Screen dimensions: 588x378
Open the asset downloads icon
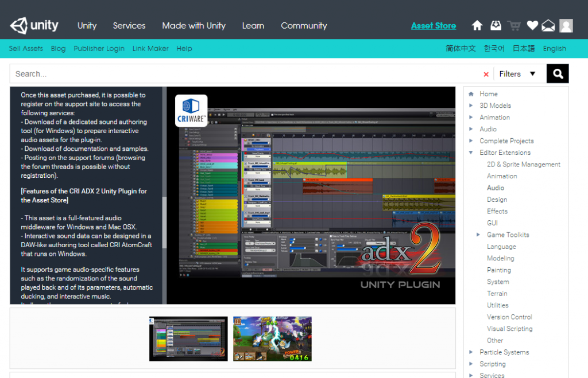[495, 25]
